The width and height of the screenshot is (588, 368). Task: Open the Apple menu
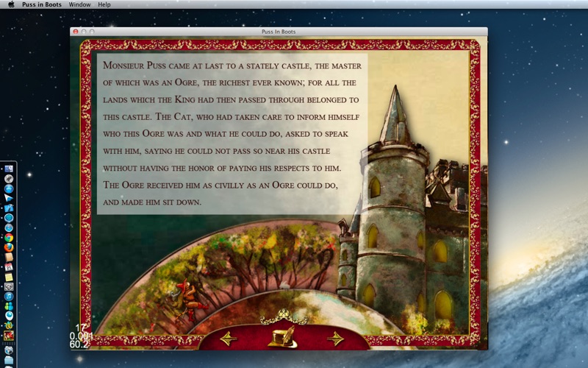coord(11,4)
